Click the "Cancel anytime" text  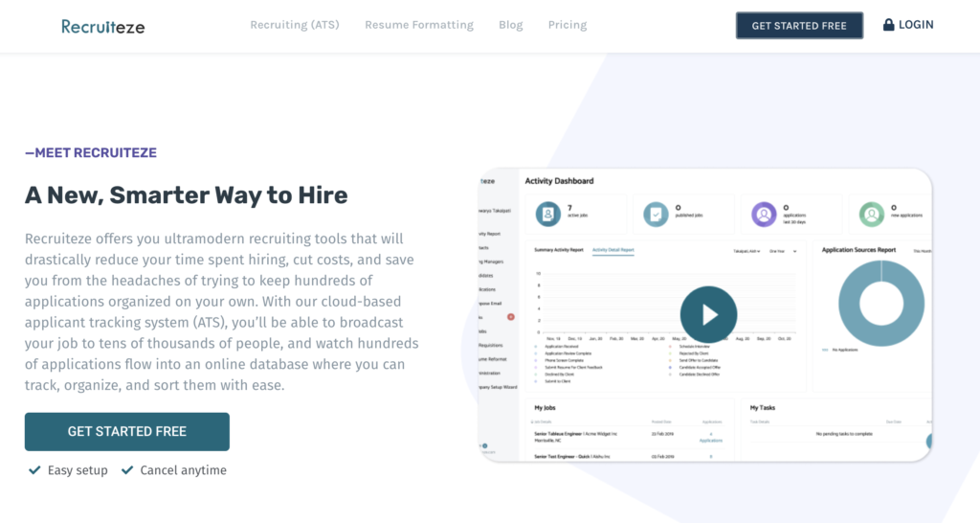(183, 470)
